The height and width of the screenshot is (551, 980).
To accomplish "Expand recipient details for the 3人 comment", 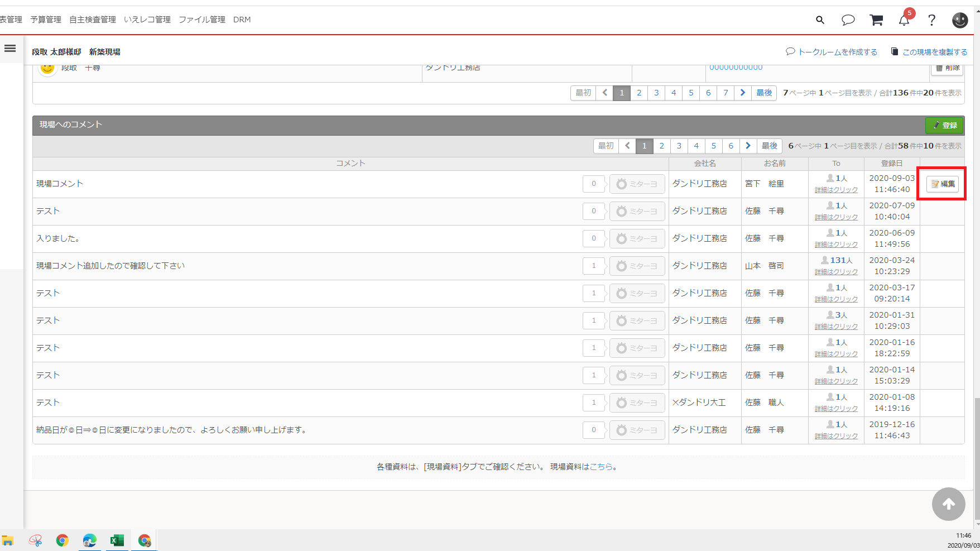I will click(836, 327).
